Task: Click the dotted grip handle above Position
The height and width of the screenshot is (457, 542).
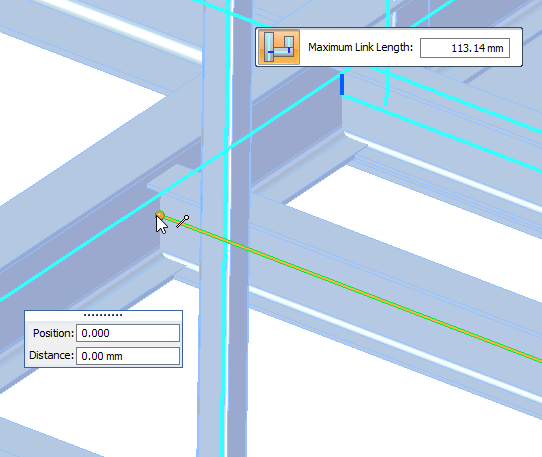Action: (x=103, y=315)
